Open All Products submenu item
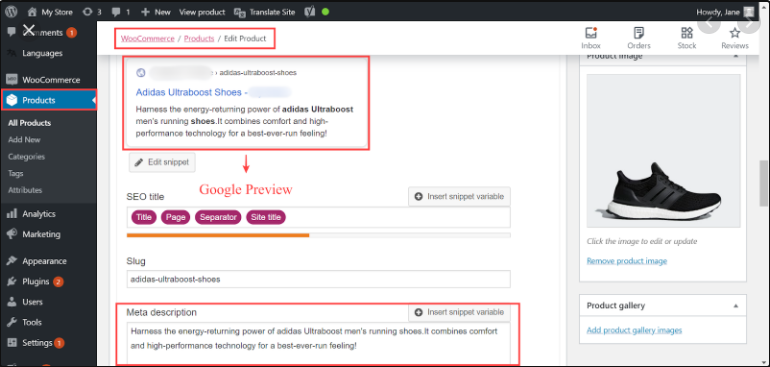770x367 pixels. tap(29, 123)
